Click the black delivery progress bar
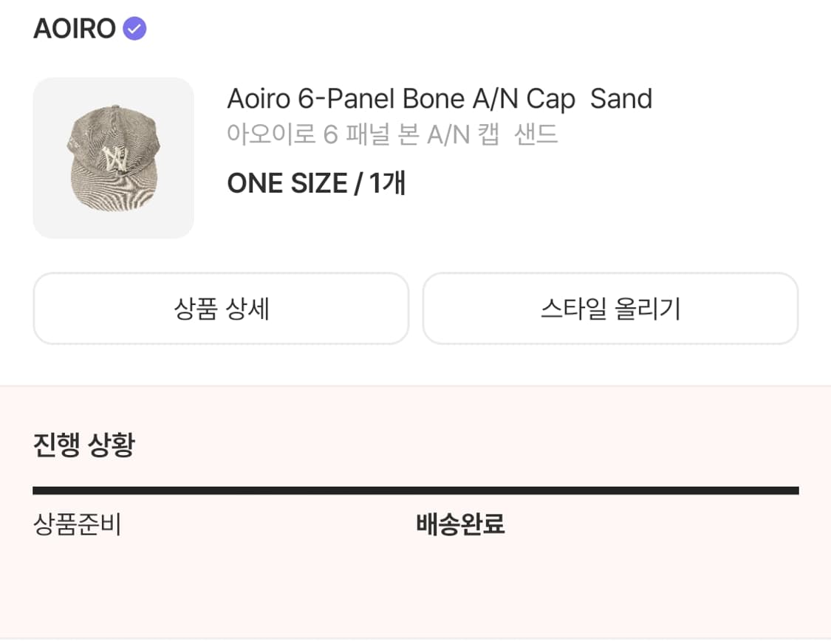 coord(415,489)
